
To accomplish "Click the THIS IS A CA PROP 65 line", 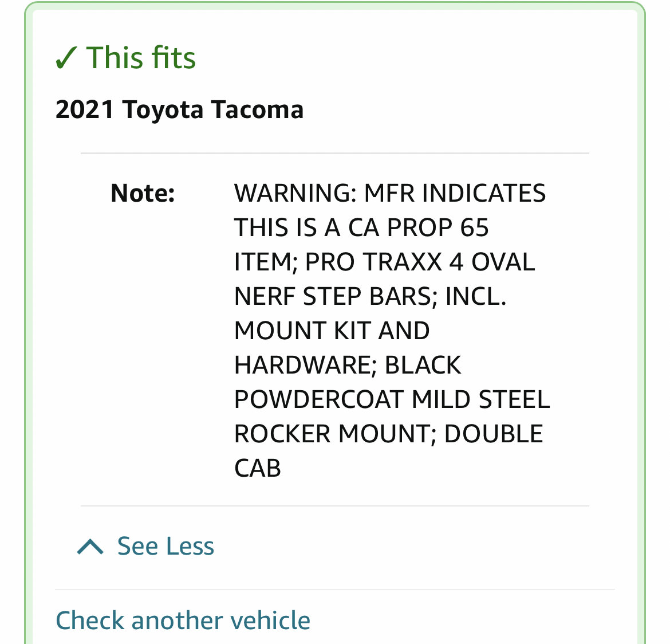I will coord(361,227).
